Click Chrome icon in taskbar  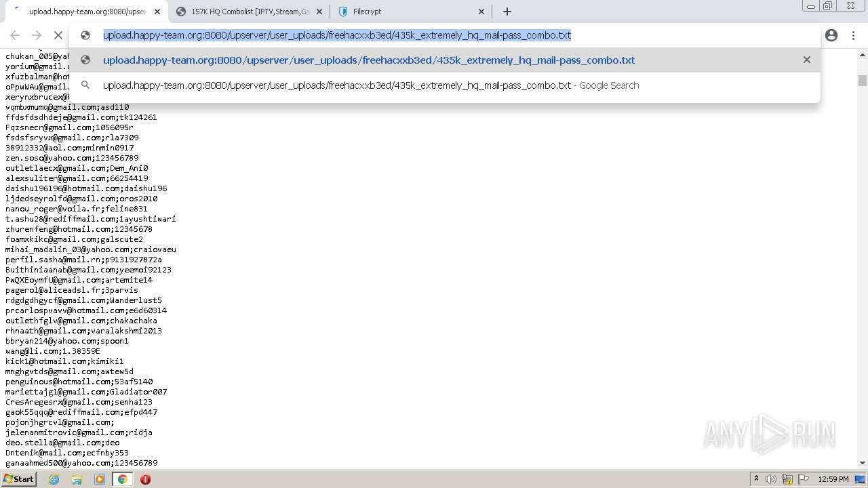(123, 479)
